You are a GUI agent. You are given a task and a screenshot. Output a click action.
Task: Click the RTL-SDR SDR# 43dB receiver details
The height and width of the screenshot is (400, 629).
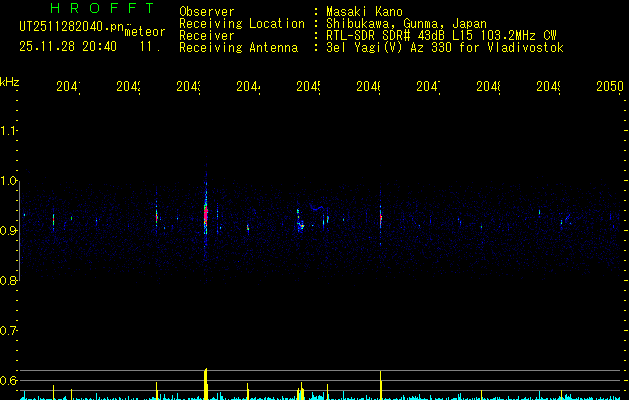441,36
